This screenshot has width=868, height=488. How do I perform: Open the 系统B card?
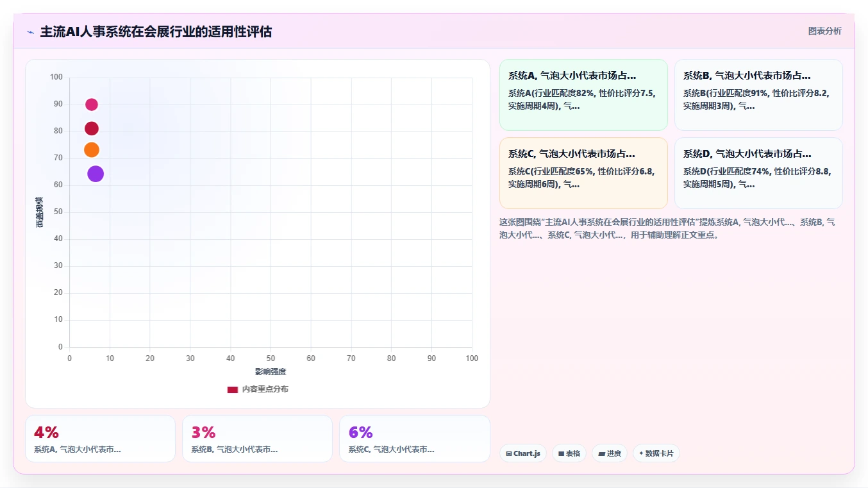(758, 95)
